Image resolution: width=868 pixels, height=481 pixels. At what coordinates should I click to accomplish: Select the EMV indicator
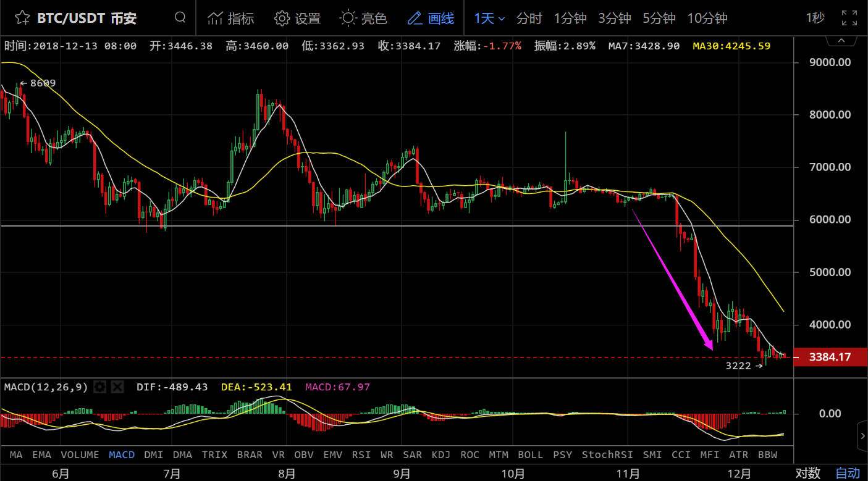[333, 455]
